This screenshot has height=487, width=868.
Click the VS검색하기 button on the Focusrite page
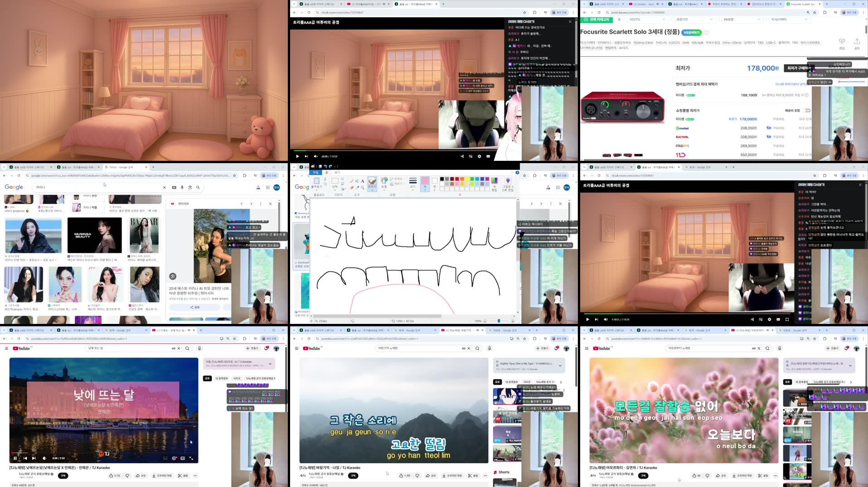[692, 33]
